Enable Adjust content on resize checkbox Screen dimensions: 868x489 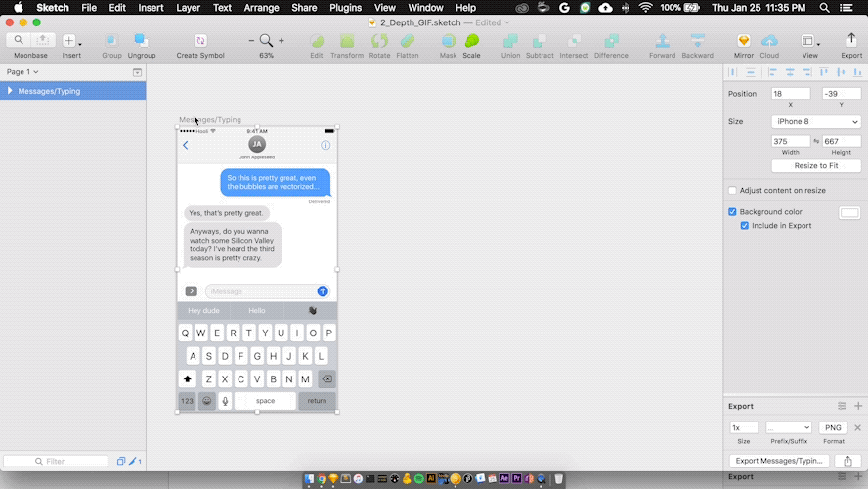tap(733, 190)
